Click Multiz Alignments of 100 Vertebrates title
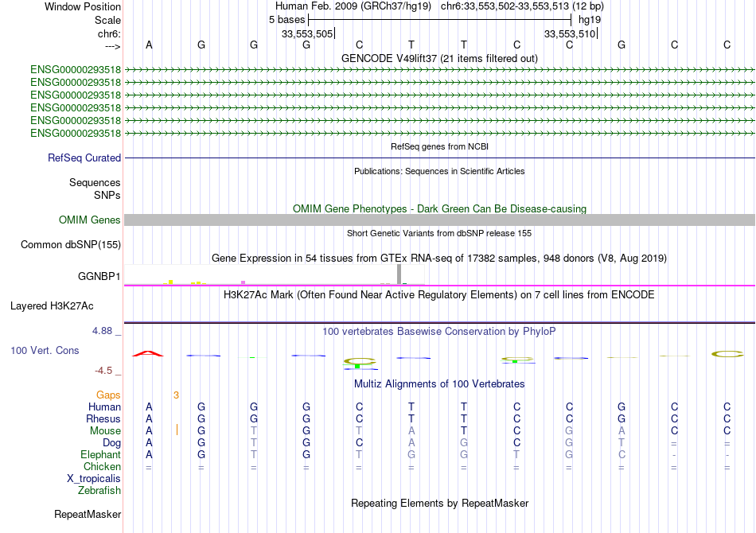 (x=439, y=384)
